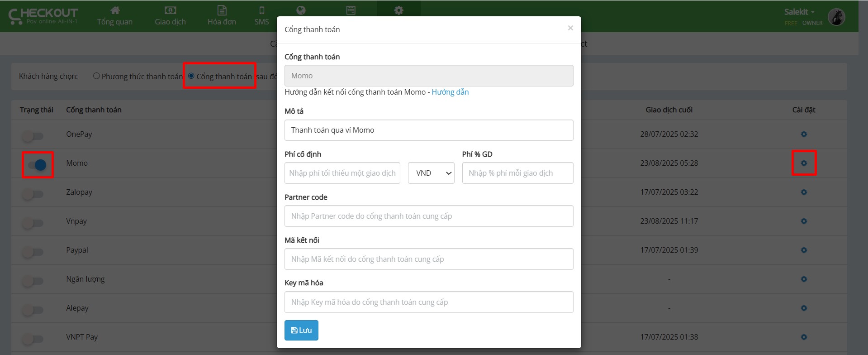Viewport: 868px width, 355px height.
Task: Disable the Momo gateway toggle
Action: pos(37,165)
